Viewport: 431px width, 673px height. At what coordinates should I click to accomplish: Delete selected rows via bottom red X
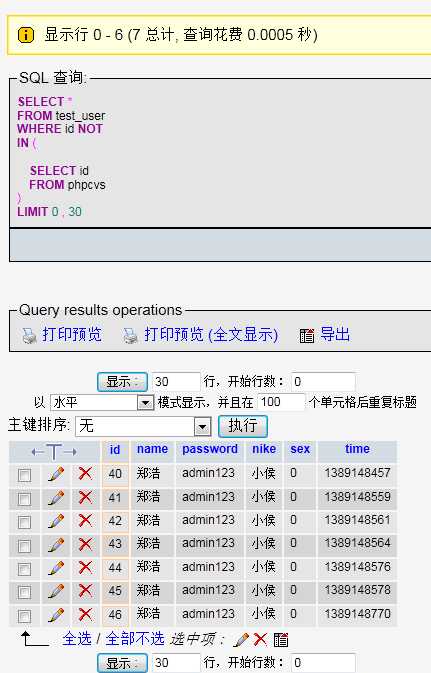click(x=260, y=640)
